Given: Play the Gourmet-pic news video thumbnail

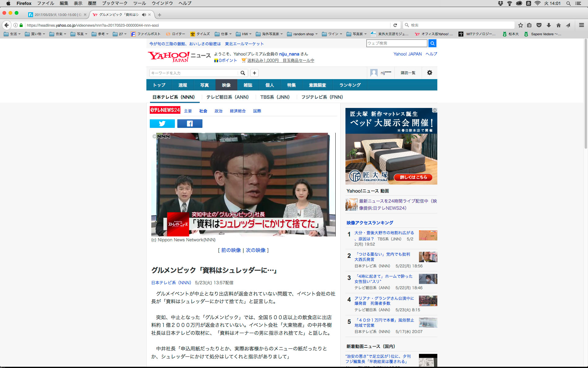Looking at the screenshot, I should pyautogui.click(x=243, y=184).
